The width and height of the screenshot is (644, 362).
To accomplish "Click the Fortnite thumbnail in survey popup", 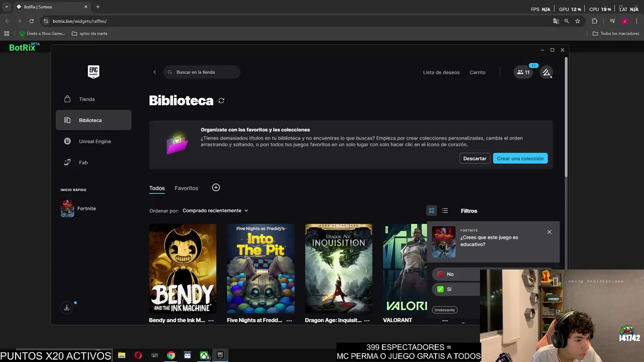I will coord(444,242).
